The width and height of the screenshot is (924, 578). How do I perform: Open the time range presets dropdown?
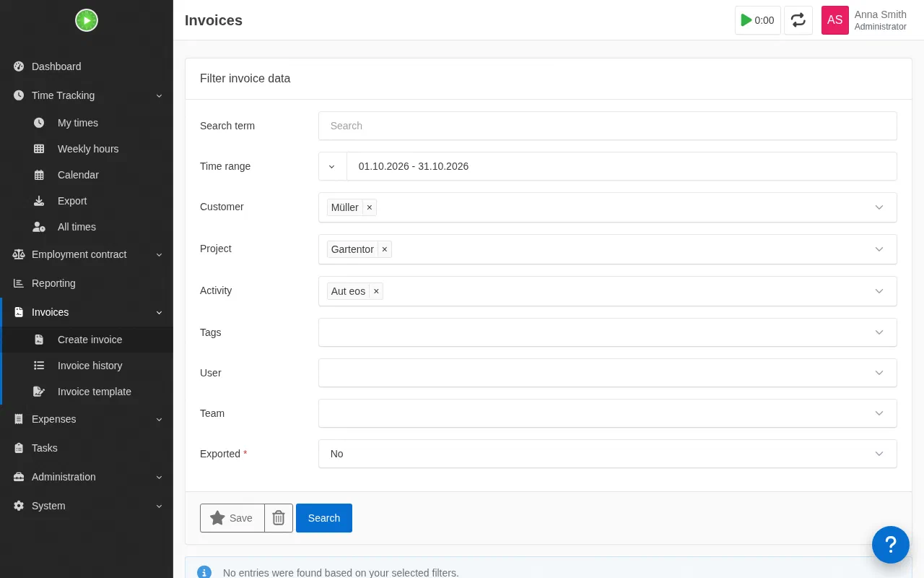(x=332, y=166)
